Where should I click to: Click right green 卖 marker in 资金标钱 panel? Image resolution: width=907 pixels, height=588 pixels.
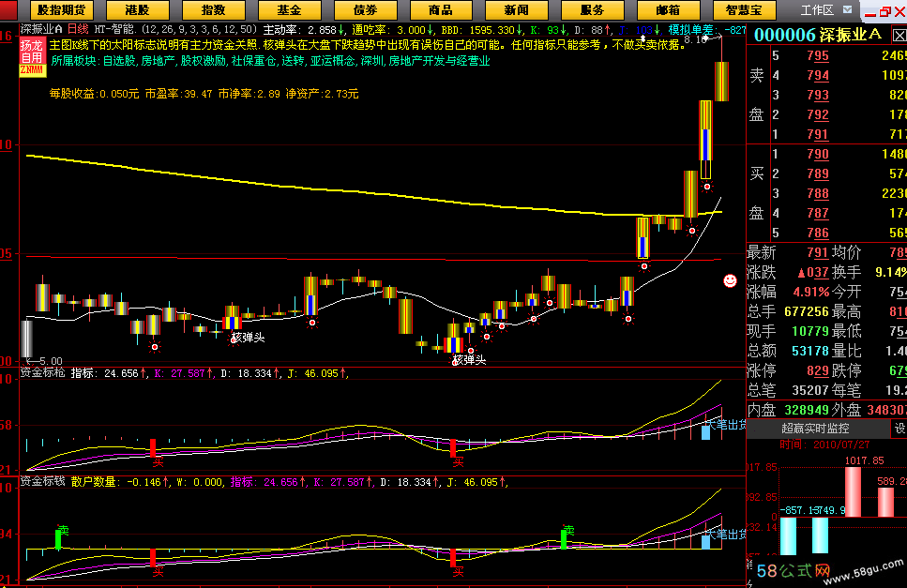point(568,530)
